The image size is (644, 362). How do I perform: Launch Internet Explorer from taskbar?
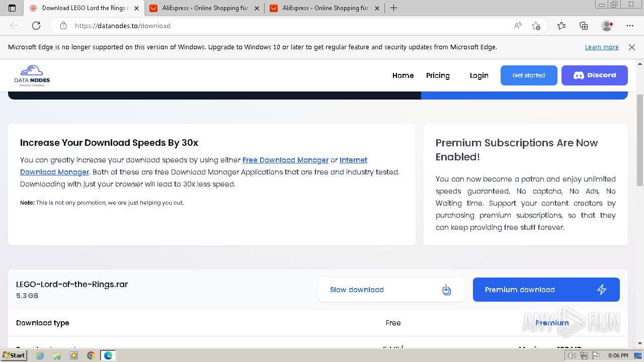point(40,355)
